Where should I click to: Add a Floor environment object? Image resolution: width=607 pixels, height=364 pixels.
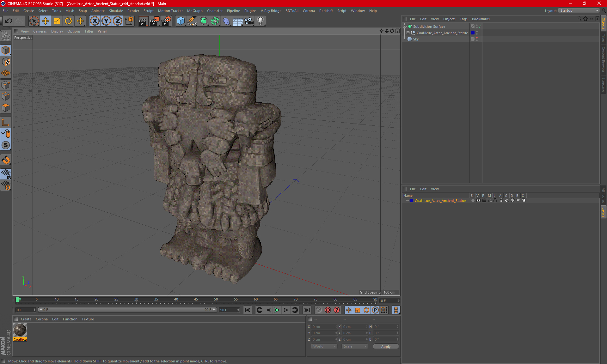237,21
